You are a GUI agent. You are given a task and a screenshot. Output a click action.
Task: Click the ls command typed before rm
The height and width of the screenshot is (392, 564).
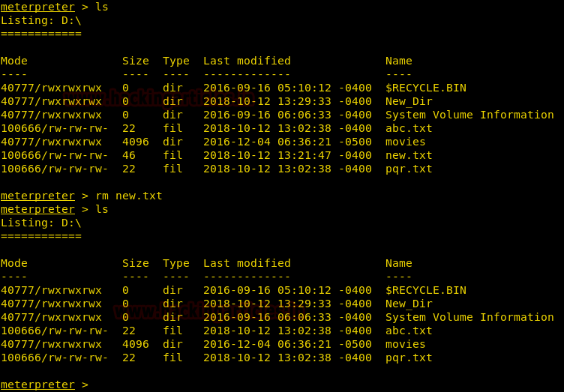(102, 7)
